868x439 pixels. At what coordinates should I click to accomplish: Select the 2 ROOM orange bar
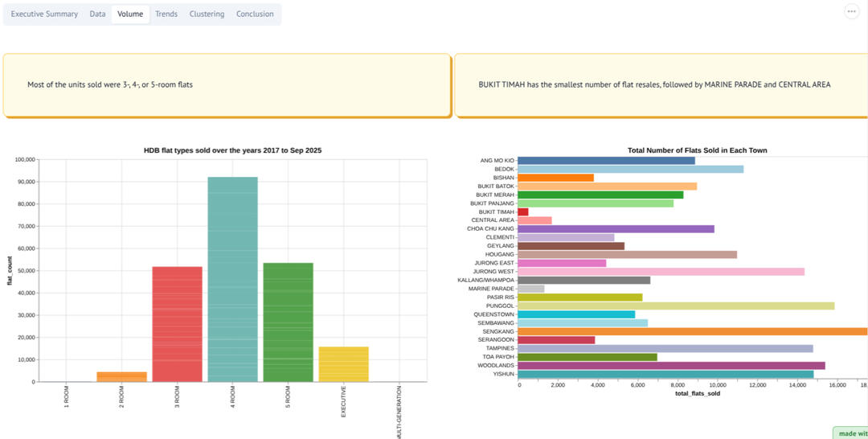121,376
